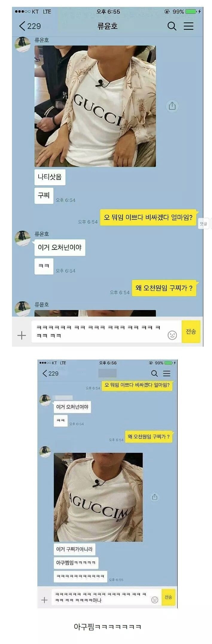Image resolution: width=212 pixels, height=644 pixels.
Task: Tap the 전송 send button in lower chat
Action: tap(168, 597)
